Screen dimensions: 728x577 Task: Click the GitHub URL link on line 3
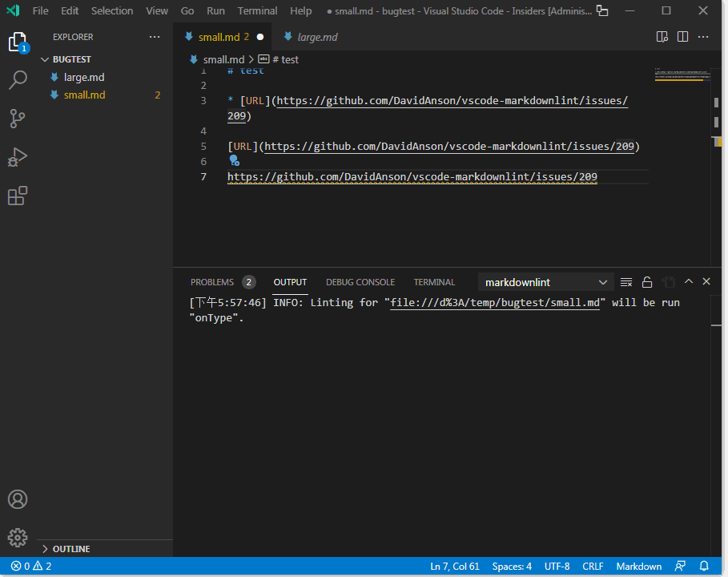[x=452, y=101]
